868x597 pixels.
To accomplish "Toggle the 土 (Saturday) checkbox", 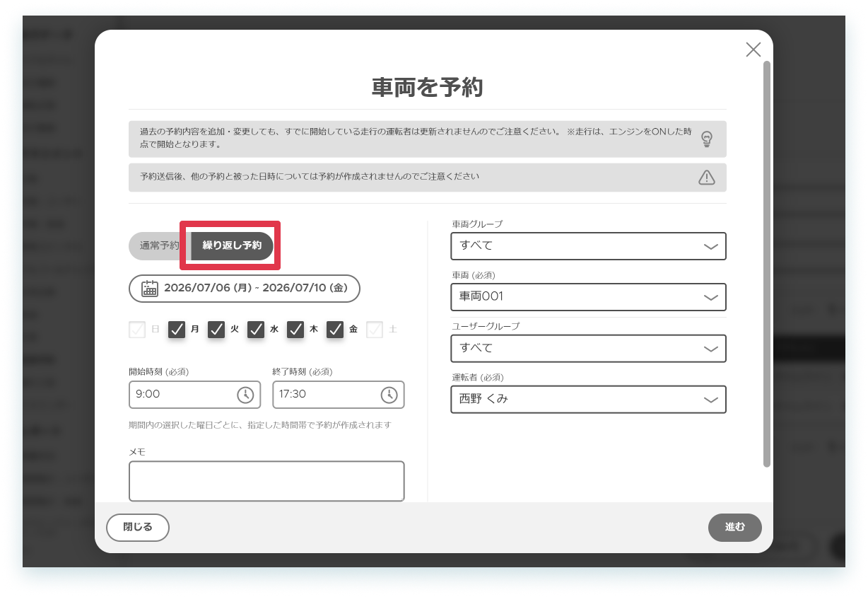I will [x=375, y=330].
